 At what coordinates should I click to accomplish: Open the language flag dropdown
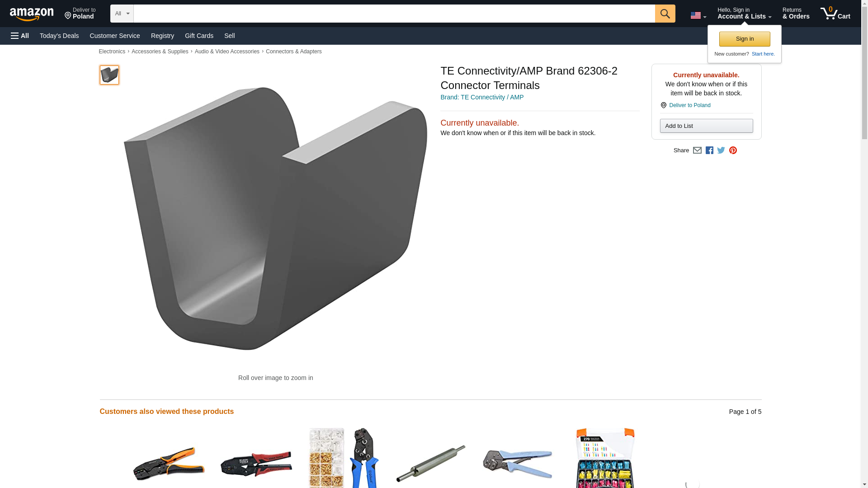(x=698, y=15)
